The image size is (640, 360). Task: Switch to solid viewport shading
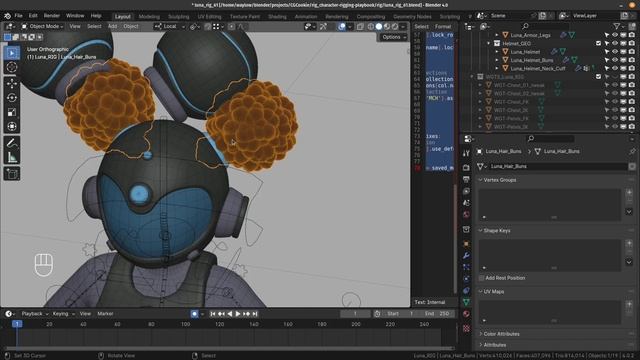click(x=379, y=27)
